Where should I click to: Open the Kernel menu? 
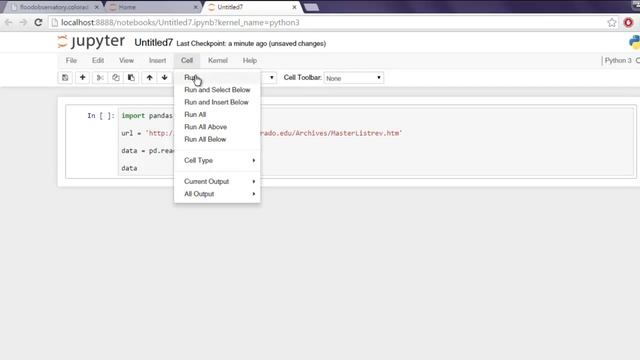pos(218,60)
